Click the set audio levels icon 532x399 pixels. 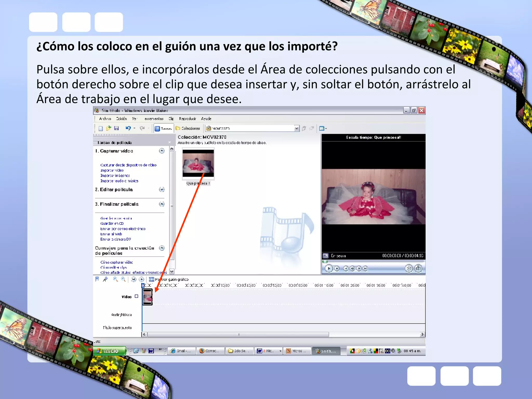[x=97, y=279]
